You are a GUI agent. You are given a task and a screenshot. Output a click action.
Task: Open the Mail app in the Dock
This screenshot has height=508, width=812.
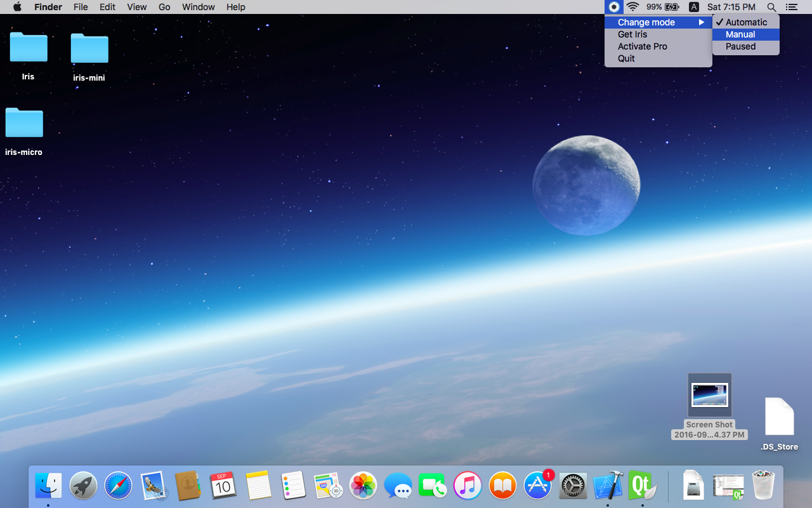point(153,486)
